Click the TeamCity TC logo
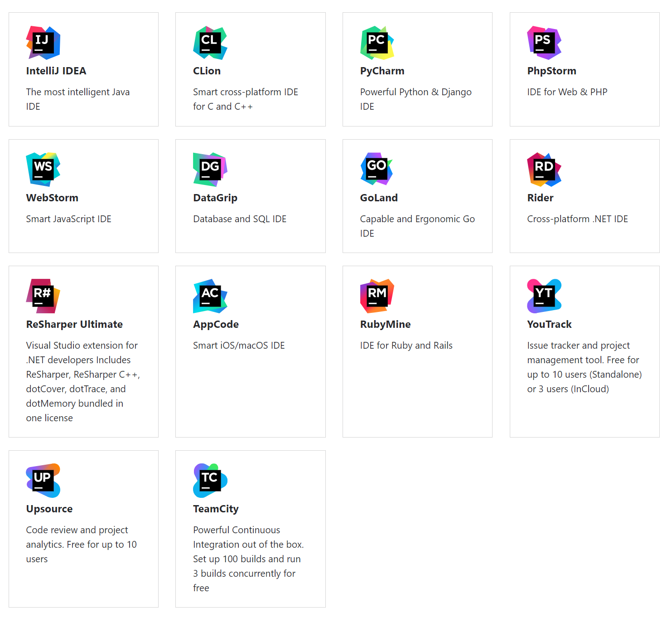Viewport: 672px width, 618px height. click(210, 480)
